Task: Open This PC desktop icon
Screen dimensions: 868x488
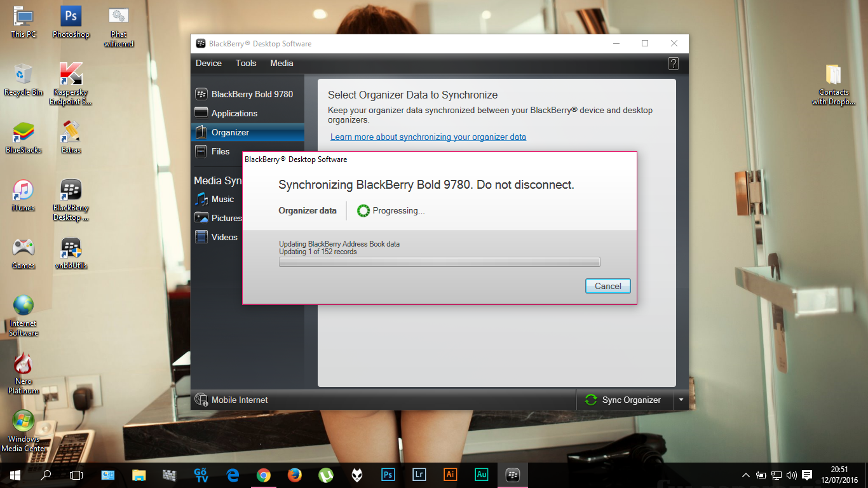Action: (24, 22)
